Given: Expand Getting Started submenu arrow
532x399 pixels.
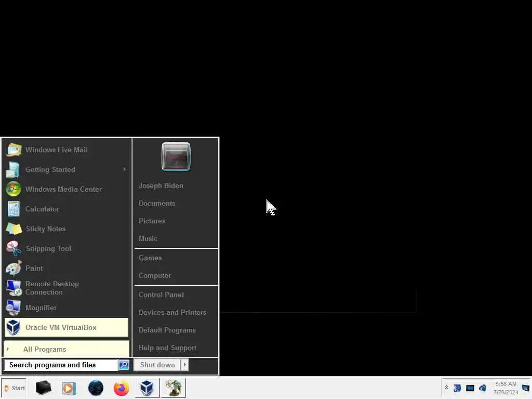Looking at the screenshot, I should 125,169.
